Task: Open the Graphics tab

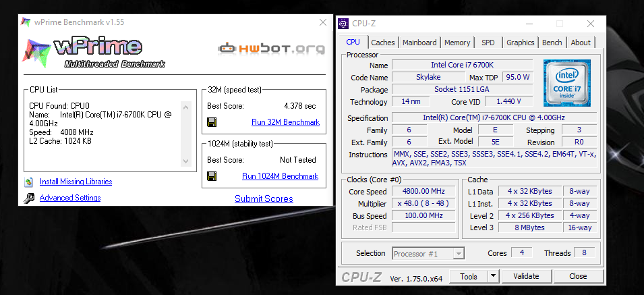Action: coord(521,43)
